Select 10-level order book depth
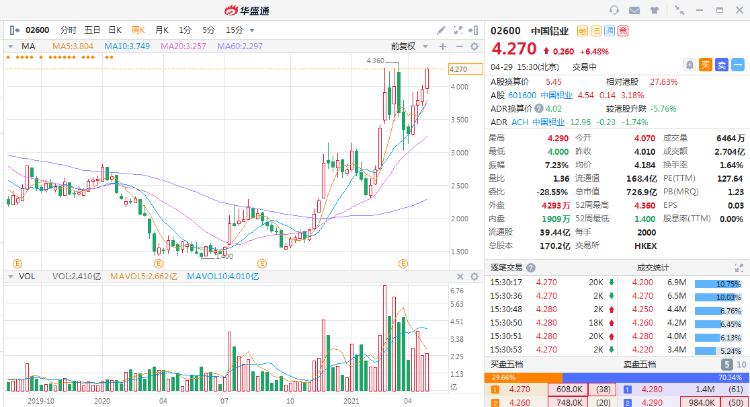This screenshot has height=407, width=750. tap(741, 365)
